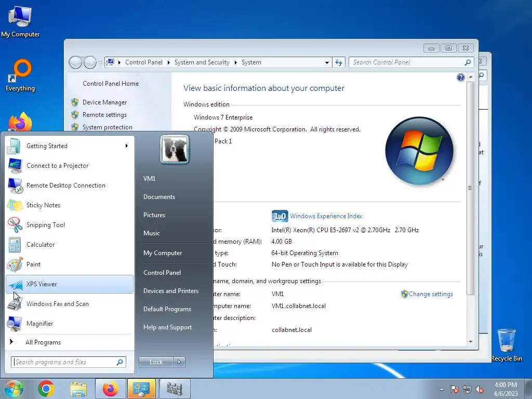
Task: Open the Firefox desktop icon
Action: click(20, 122)
